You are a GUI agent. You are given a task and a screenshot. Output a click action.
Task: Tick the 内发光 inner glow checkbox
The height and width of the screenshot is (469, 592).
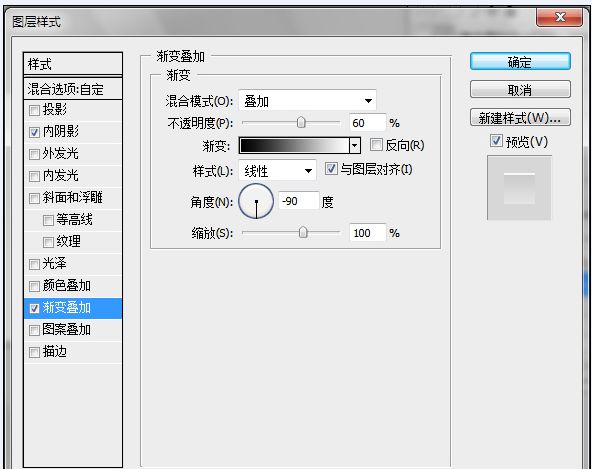click(34, 176)
